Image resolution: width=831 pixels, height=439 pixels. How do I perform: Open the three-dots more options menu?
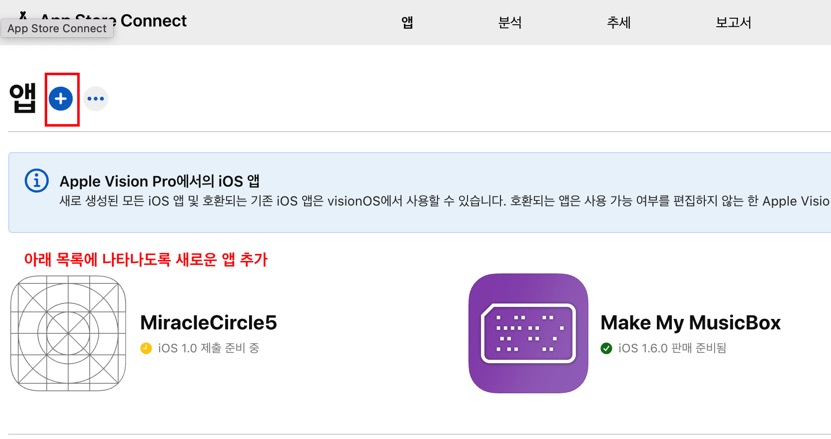coord(95,99)
